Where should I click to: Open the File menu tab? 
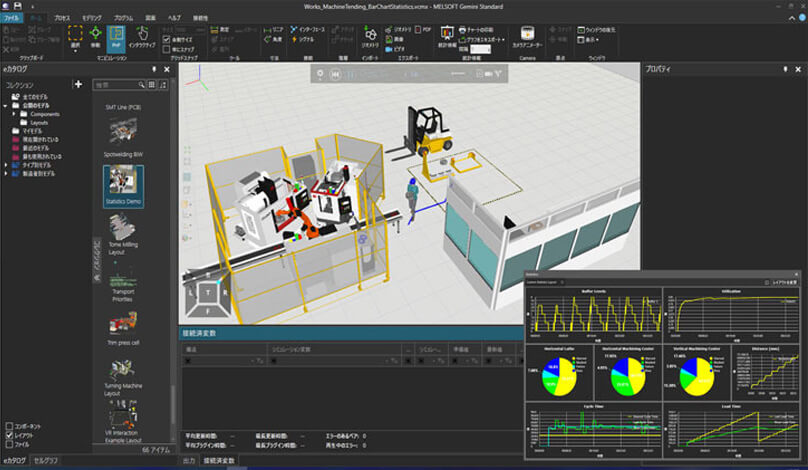pyautogui.click(x=11, y=18)
